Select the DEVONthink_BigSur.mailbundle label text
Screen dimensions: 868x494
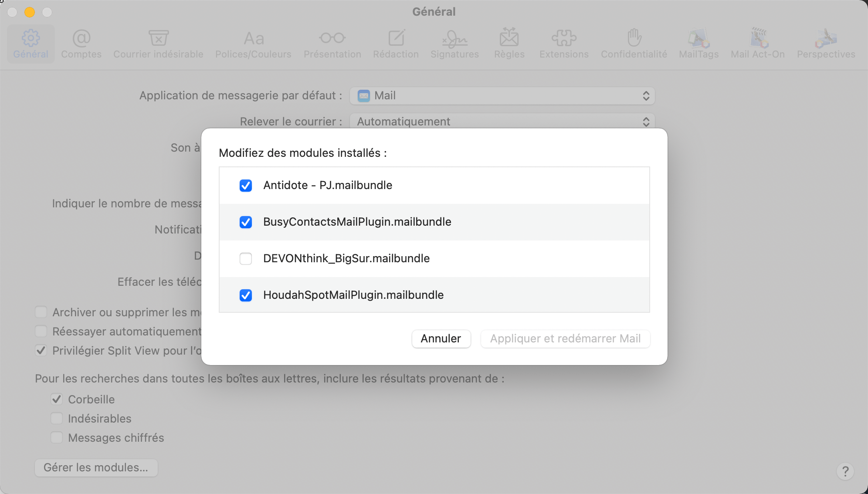346,259
